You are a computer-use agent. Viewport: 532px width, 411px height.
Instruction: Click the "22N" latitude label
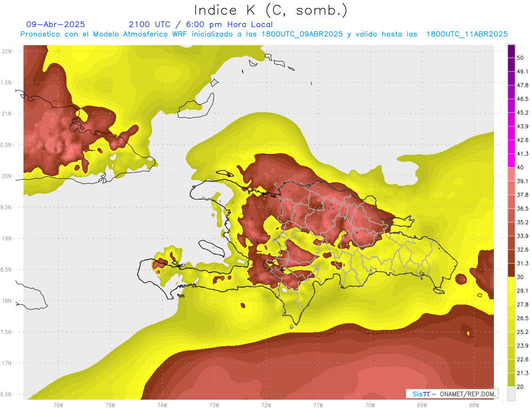(7, 51)
